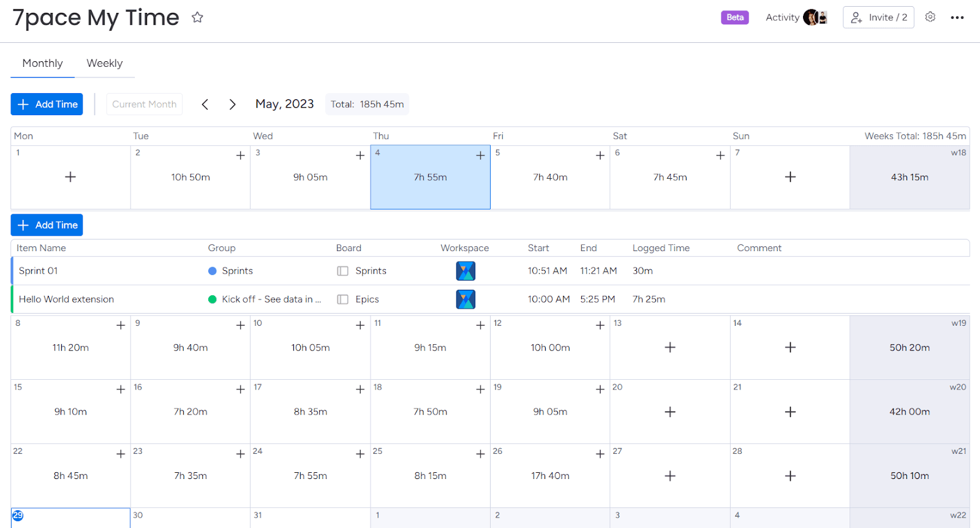The height and width of the screenshot is (528, 980).
Task: Click the Activity user avatars
Action: 816,17
